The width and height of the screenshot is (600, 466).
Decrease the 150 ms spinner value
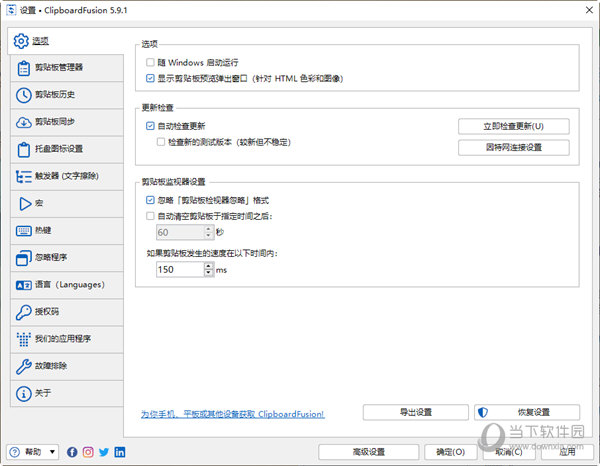tap(209, 273)
